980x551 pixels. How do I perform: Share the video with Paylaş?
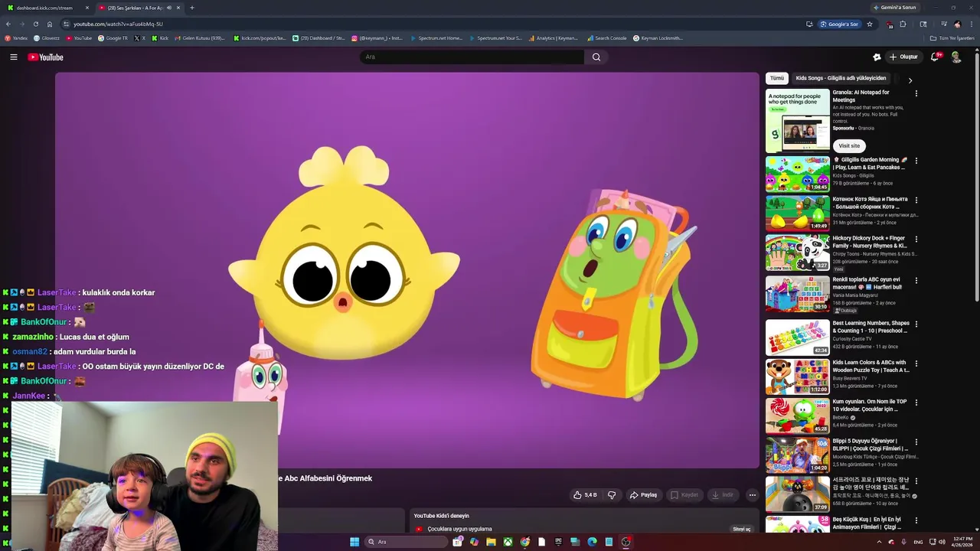643,495
